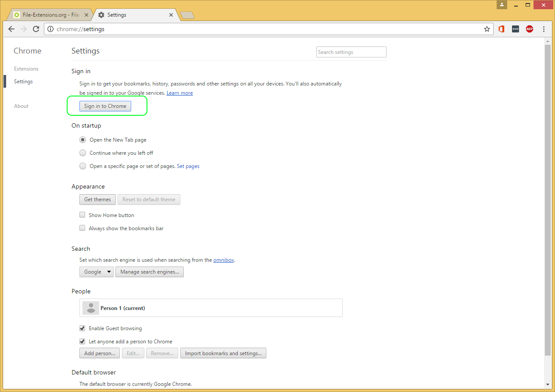
Task: Open the Adblock Plus extension icon
Action: click(529, 29)
